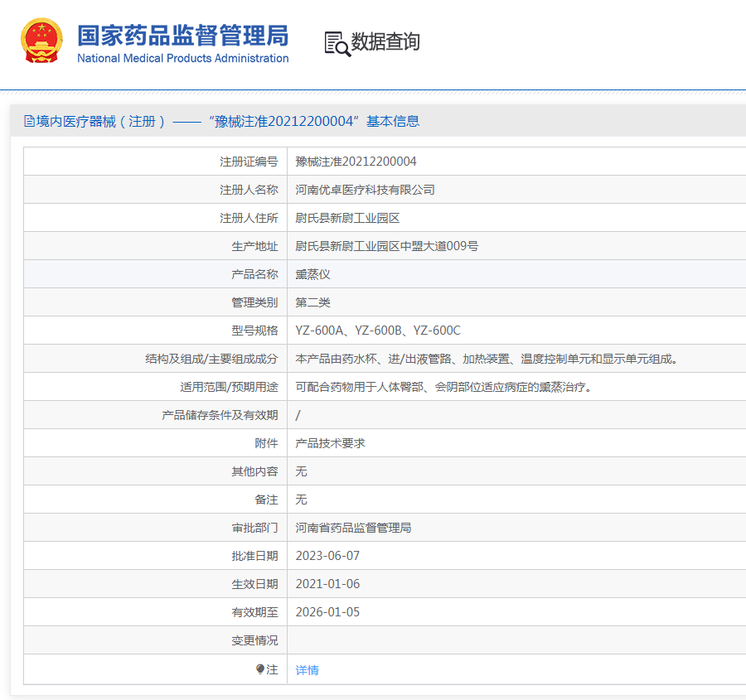Click the 适用范围/预期用途 label
The width and height of the screenshot is (746, 700).
(x=229, y=387)
